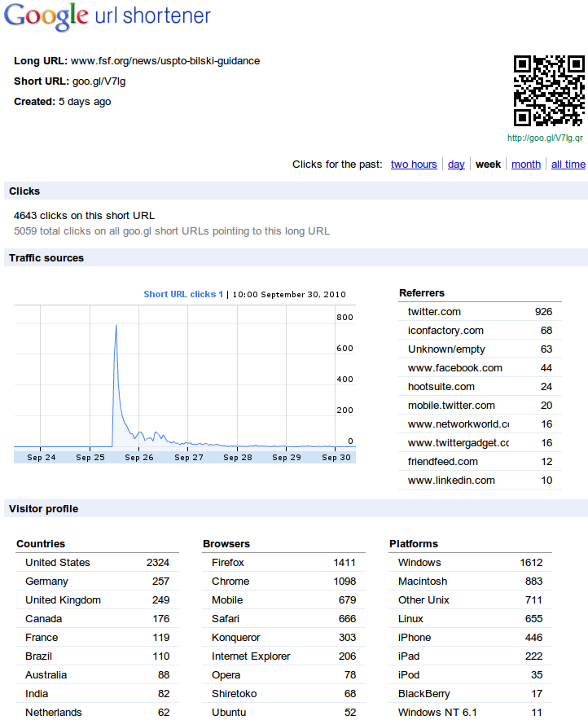Select Unknown/empty referrer row

(x=480, y=349)
